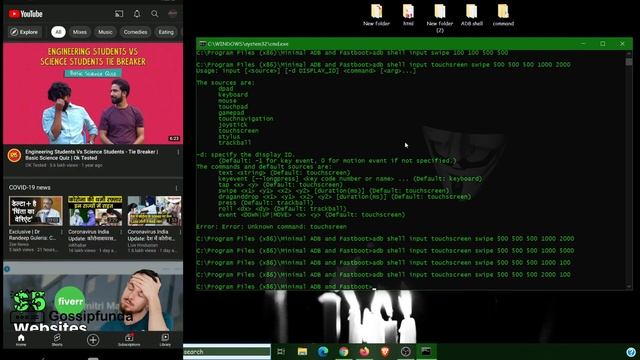The height and width of the screenshot is (360, 640).
Task: Launch Google Chrome from the taskbar
Action: pyautogui.click(x=344, y=351)
